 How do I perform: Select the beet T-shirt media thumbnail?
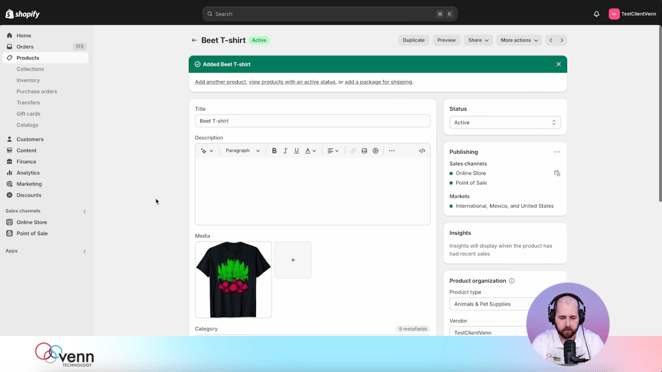[x=233, y=280]
